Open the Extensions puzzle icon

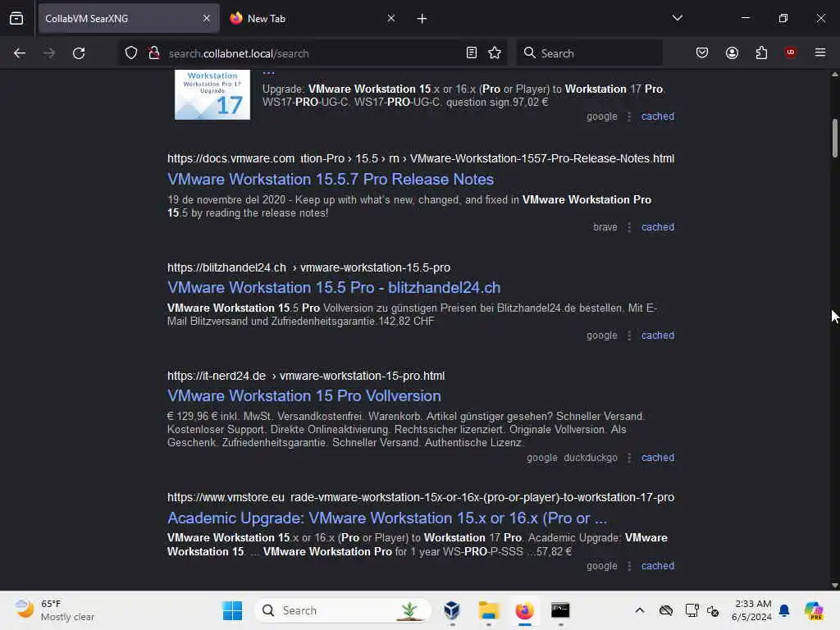[x=761, y=53]
